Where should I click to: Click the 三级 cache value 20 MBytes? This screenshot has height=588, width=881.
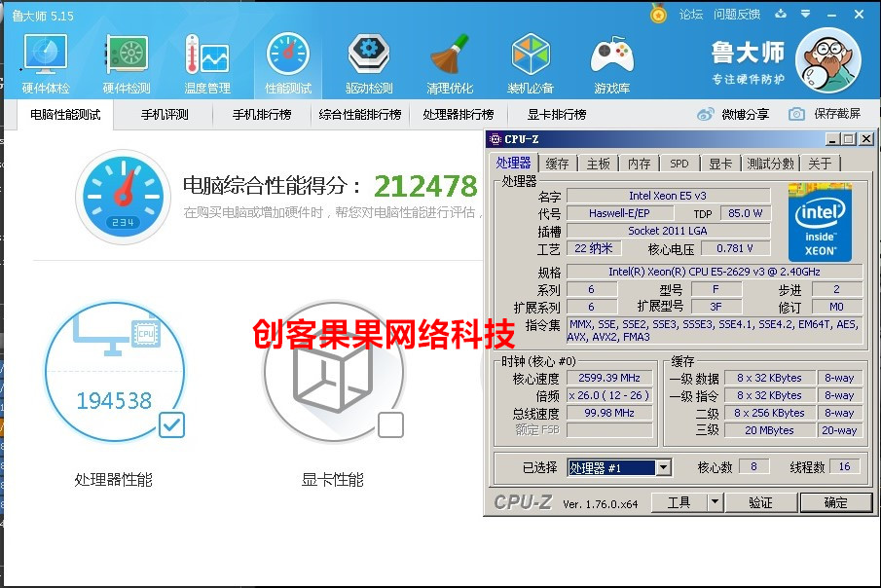[769, 430]
